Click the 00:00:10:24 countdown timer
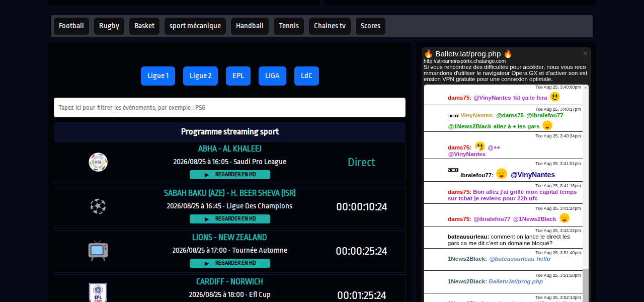 (x=361, y=207)
